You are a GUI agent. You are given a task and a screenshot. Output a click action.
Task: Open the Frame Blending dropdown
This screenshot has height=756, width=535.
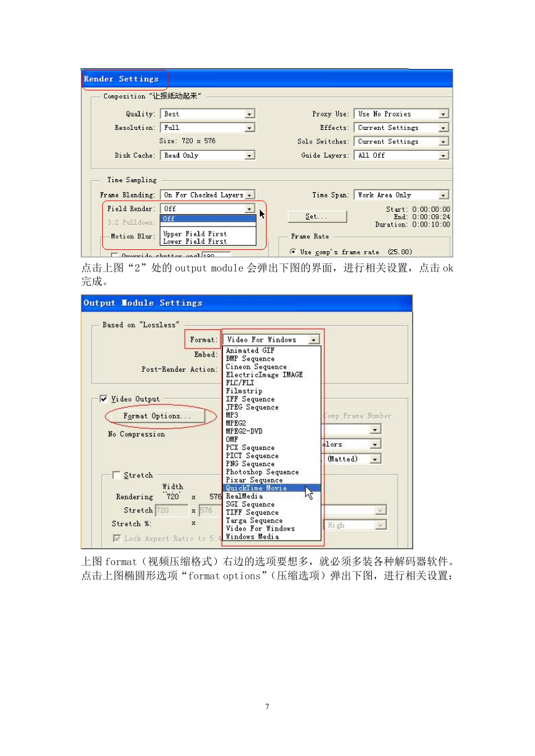[x=207, y=195]
